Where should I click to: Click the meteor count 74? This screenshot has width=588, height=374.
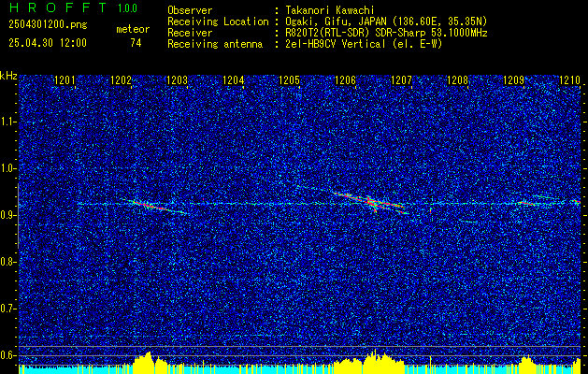tap(136, 43)
